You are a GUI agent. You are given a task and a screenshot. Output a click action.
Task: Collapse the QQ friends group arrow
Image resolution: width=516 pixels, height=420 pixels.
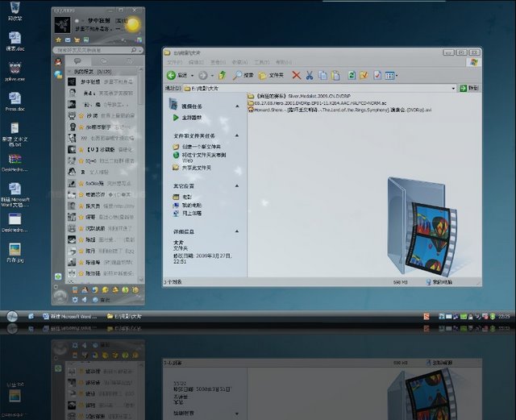coord(69,72)
